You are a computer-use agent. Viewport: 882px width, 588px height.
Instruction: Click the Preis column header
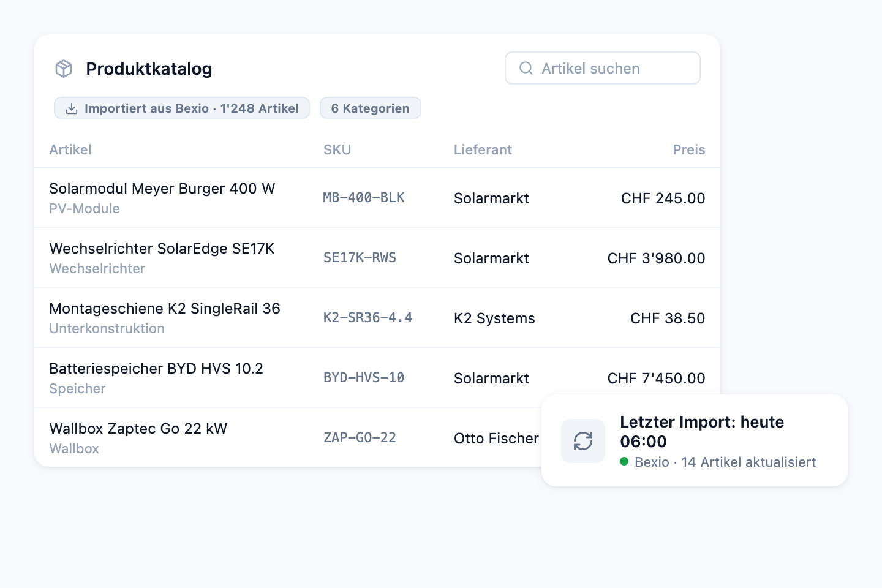[689, 149]
